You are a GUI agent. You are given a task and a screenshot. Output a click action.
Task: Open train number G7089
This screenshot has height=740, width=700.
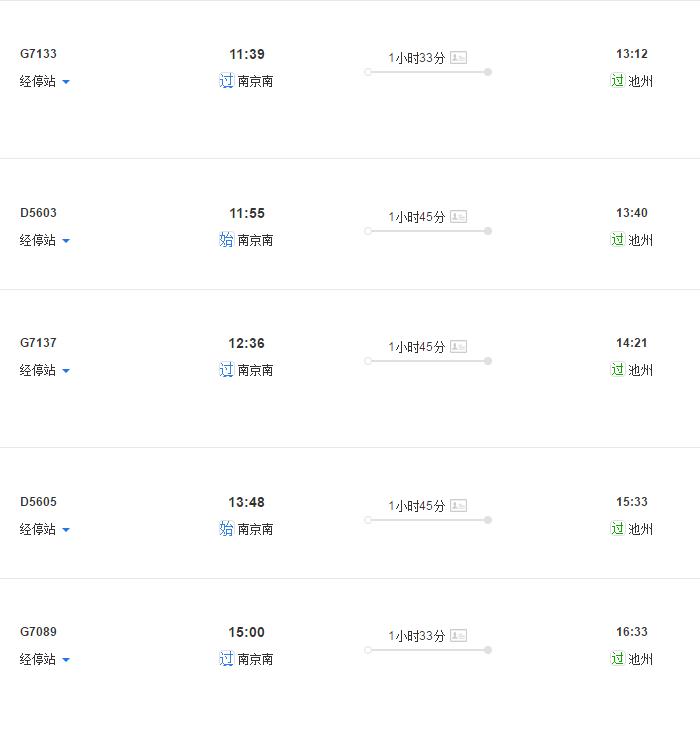(38, 631)
